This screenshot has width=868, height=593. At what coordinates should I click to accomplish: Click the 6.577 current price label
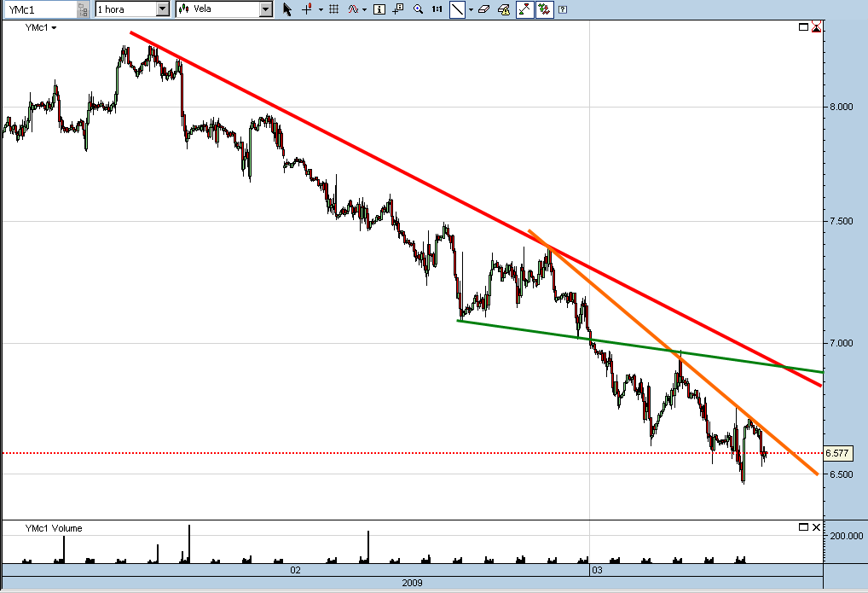[837, 453]
